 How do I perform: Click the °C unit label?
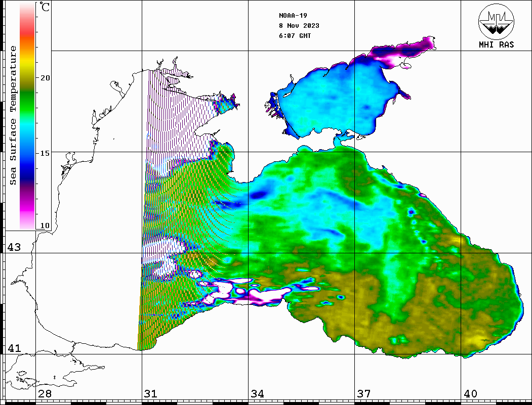pyautogui.click(x=45, y=7)
